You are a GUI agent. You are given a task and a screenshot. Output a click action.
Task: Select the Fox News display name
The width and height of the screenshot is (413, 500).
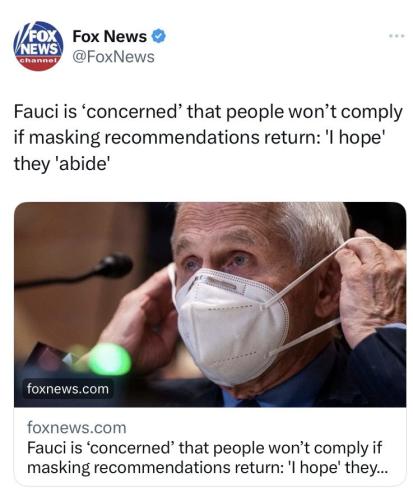coord(110,36)
